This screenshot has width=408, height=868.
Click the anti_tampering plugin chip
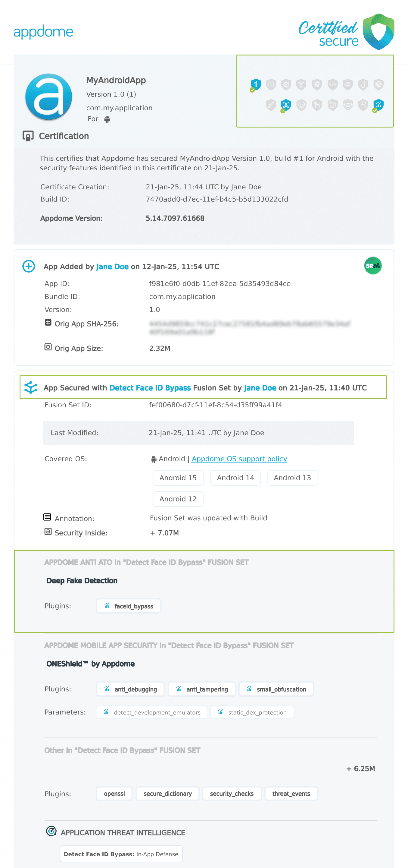(202, 689)
